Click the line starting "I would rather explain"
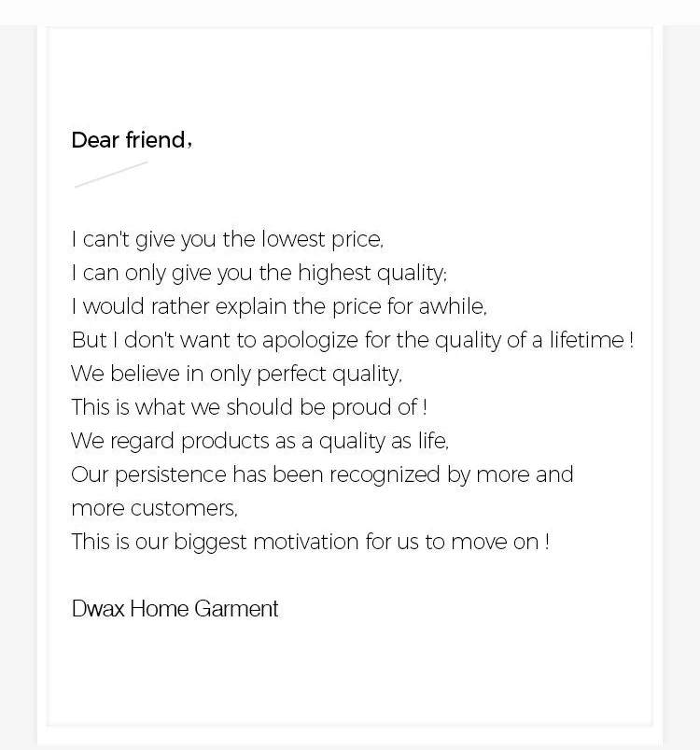700x750 pixels. (x=278, y=306)
